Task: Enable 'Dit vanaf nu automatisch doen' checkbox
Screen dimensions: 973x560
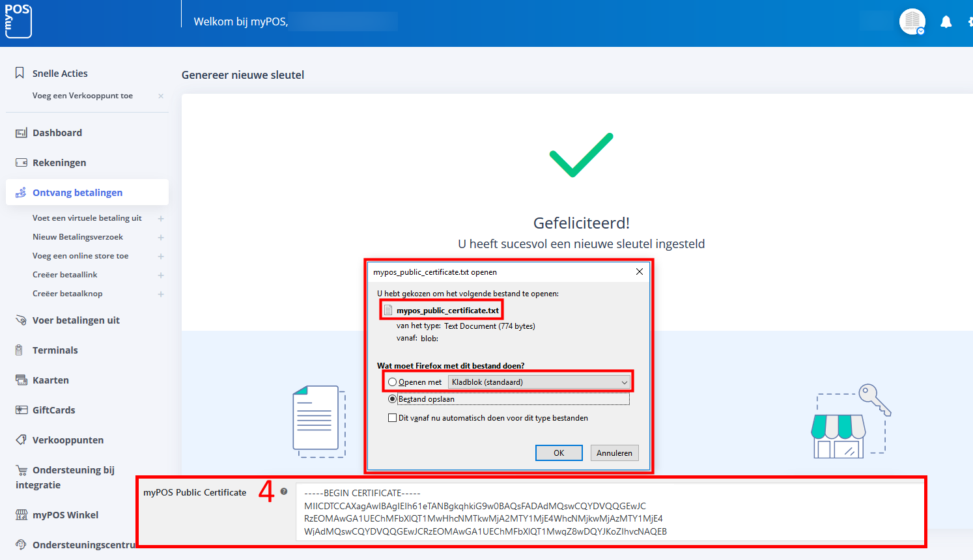Action: [392, 418]
